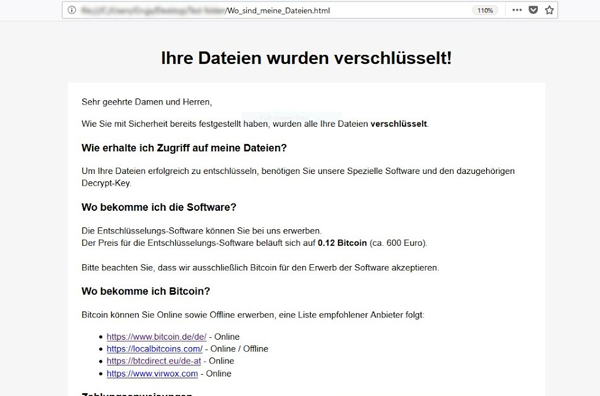Reset the 110% zoom level badge
Screen dimensions: 600x396
point(485,11)
